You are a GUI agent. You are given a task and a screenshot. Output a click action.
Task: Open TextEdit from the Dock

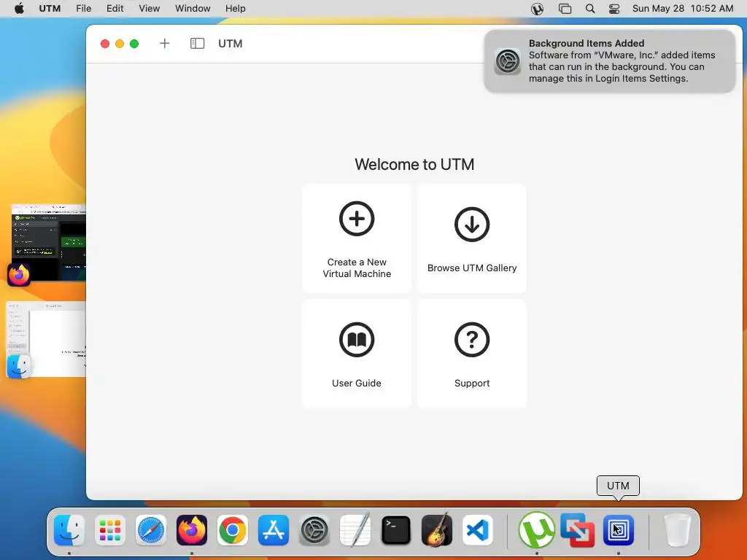pyautogui.click(x=355, y=529)
